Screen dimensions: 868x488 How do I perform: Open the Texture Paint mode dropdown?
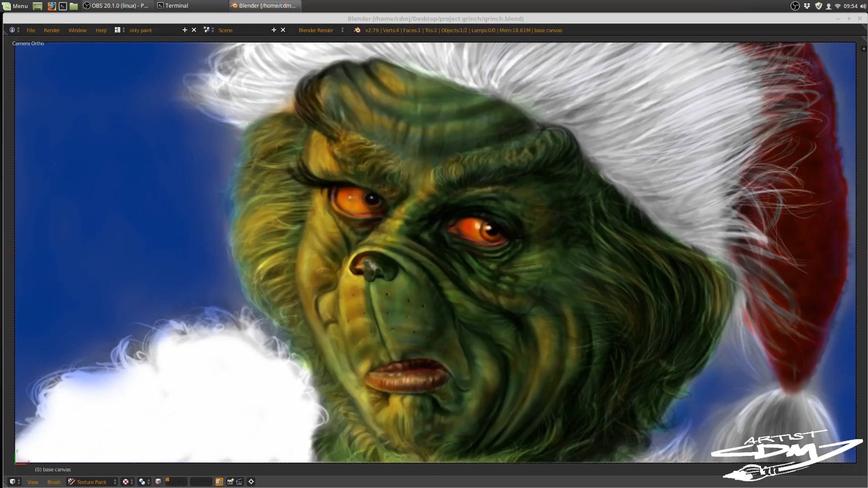(92, 481)
